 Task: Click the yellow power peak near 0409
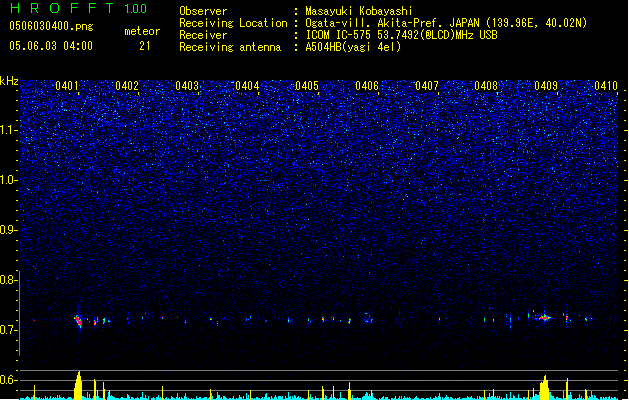pos(544,387)
